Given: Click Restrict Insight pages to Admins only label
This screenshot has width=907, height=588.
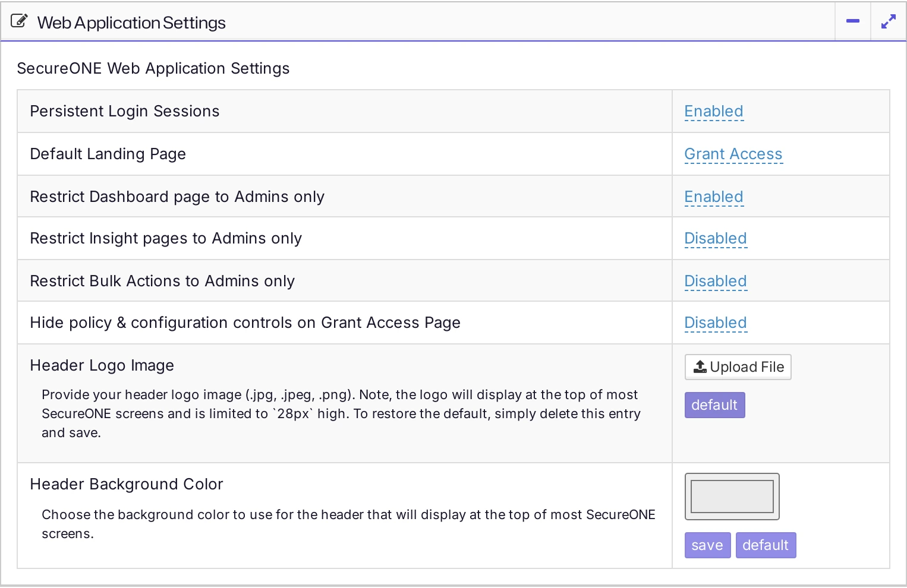Looking at the screenshot, I should [x=166, y=239].
